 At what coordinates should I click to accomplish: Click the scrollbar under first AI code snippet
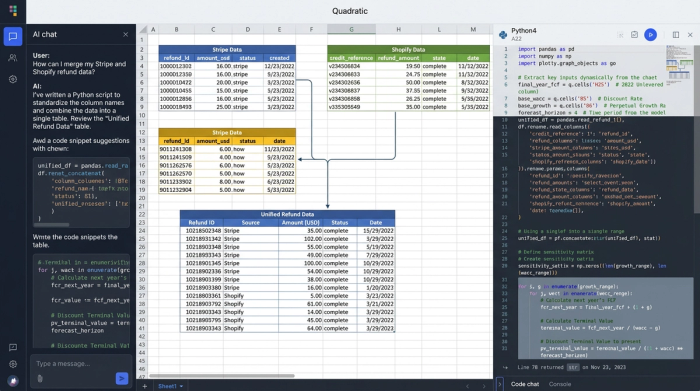tap(51, 225)
